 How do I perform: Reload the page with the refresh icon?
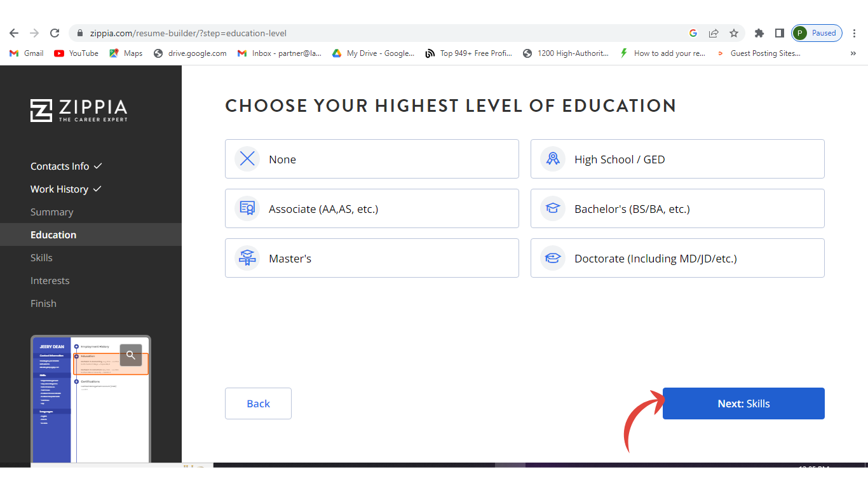pos(55,33)
